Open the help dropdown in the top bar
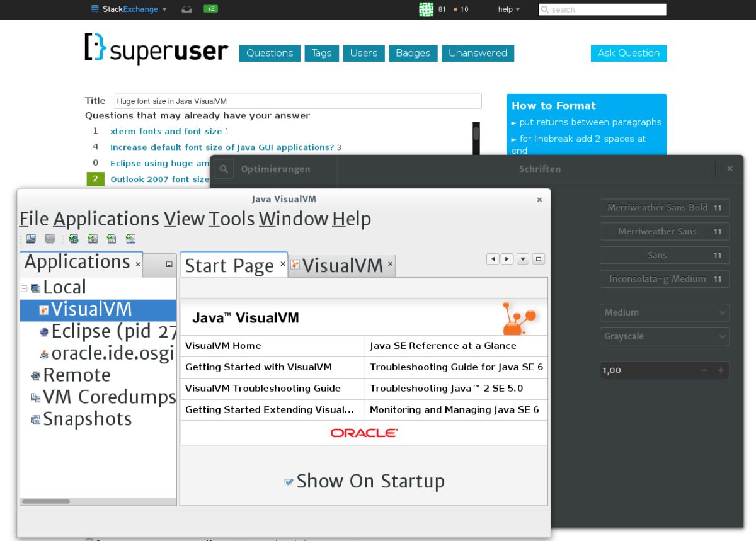 pyautogui.click(x=509, y=9)
